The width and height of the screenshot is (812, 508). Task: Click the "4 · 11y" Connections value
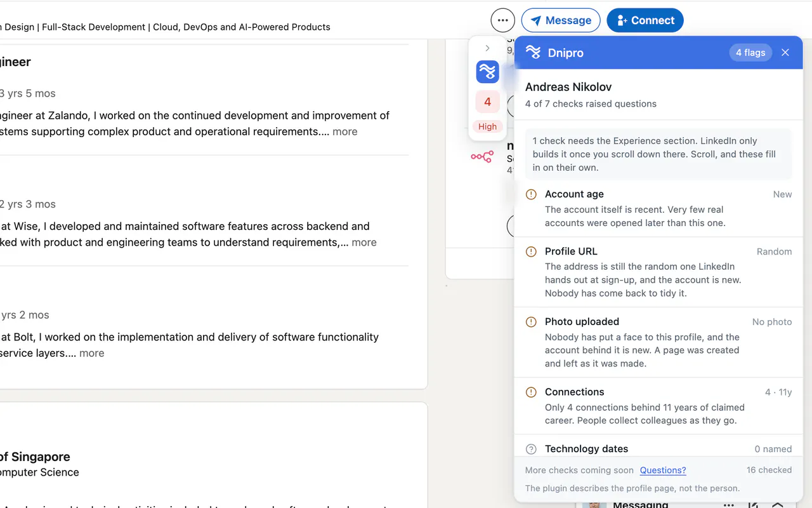(778, 392)
